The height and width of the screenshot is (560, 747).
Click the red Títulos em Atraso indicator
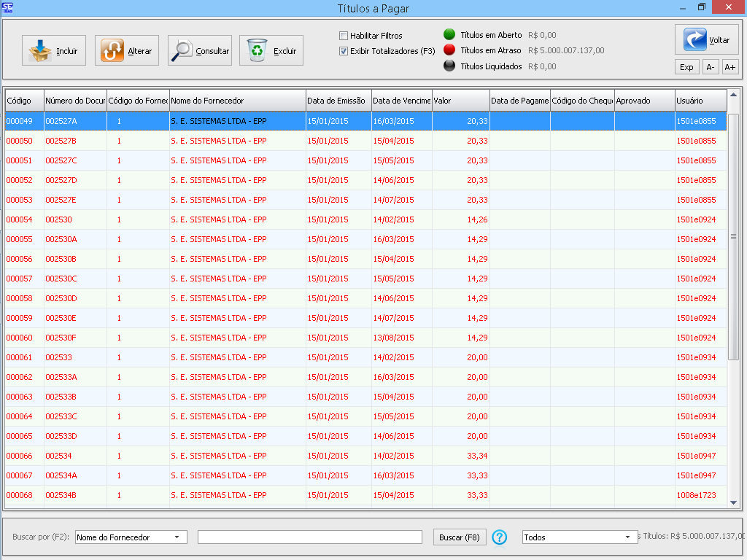tap(449, 50)
